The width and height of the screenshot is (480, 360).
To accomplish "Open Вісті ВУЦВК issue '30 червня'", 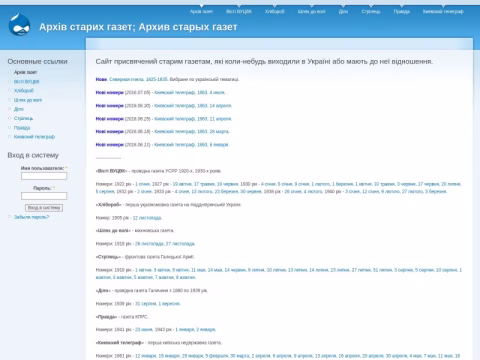I will coord(252,191).
